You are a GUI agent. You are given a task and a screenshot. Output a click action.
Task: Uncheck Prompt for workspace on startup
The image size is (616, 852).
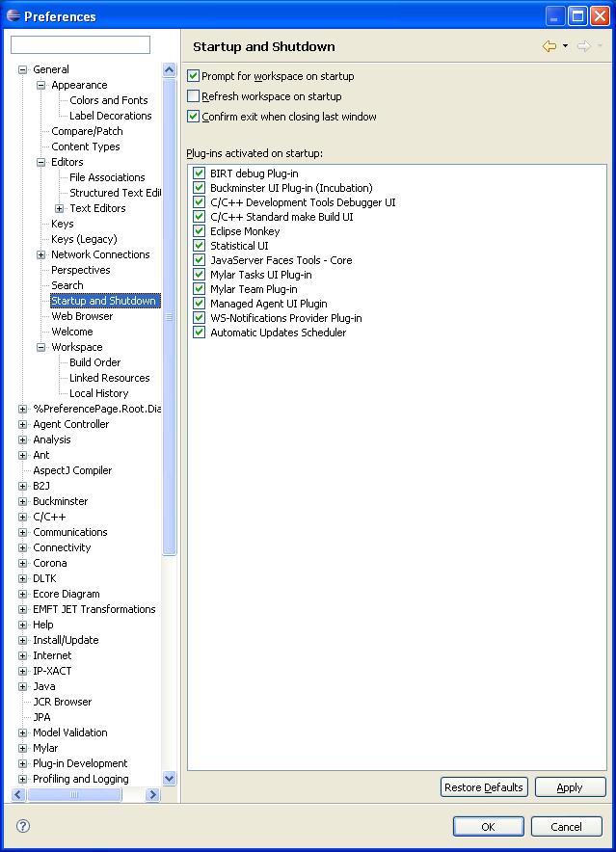coord(193,76)
